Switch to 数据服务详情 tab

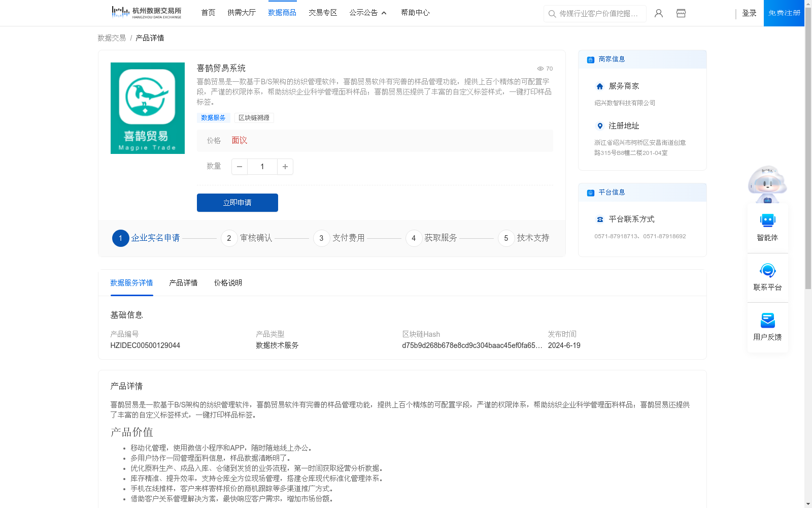pos(131,283)
